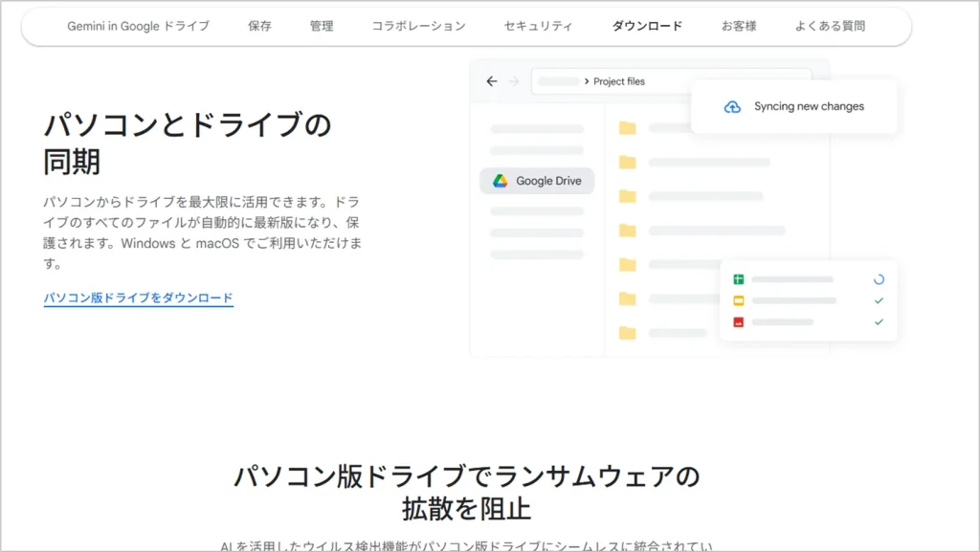This screenshot has width=980, height=552.
Task: Click the Project files path field
Action: point(670,81)
